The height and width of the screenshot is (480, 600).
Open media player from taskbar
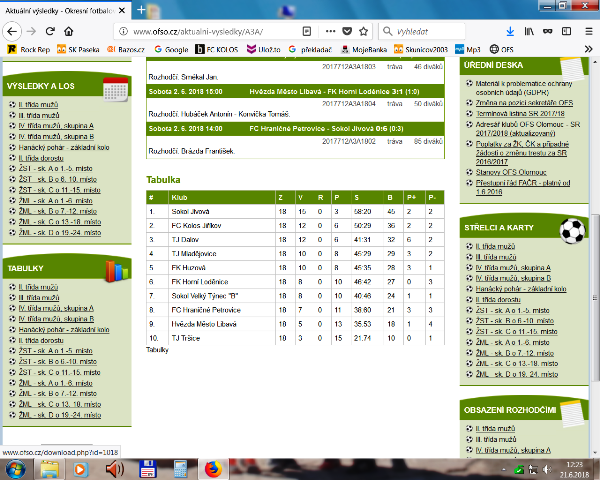[80, 469]
